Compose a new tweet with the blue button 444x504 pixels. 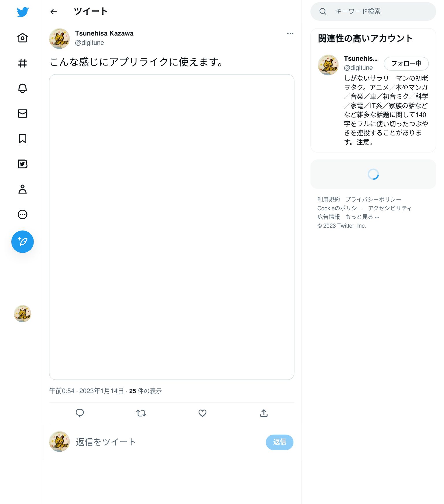click(x=23, y=242)
